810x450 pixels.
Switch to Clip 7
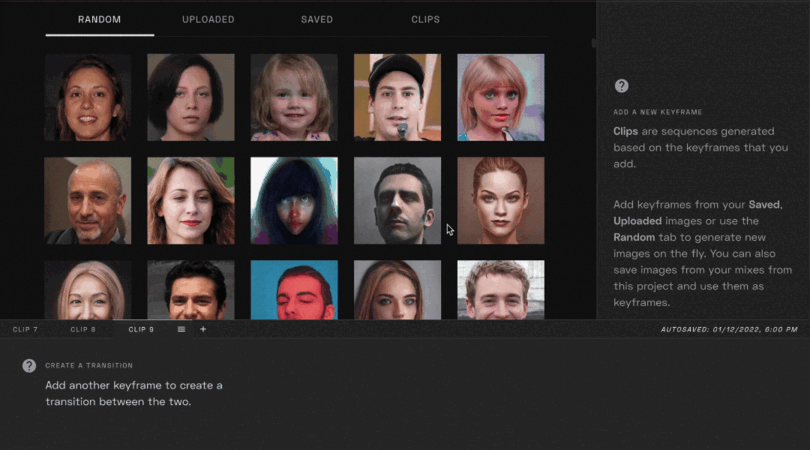point(25,329)
